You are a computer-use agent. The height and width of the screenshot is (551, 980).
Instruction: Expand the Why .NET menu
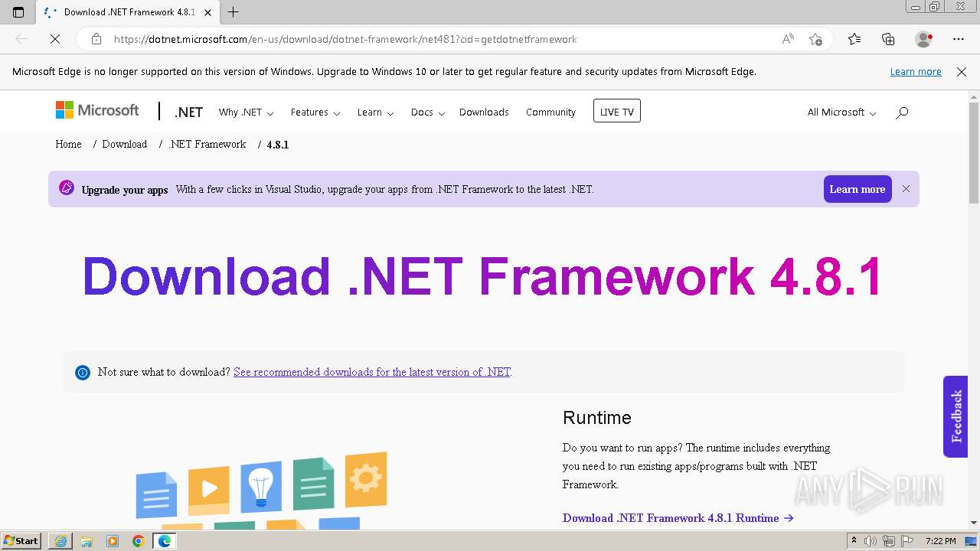[246, 112]
